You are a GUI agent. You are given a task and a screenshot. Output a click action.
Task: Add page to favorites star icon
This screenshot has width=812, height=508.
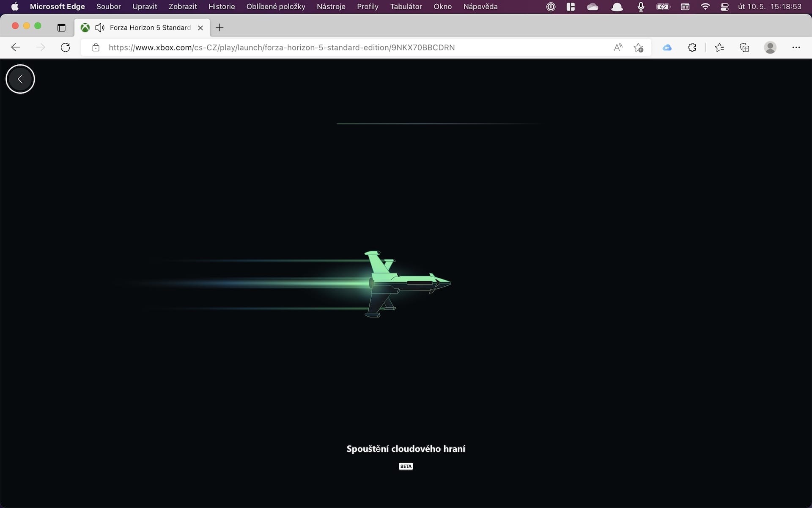click(x=638, y=47)
